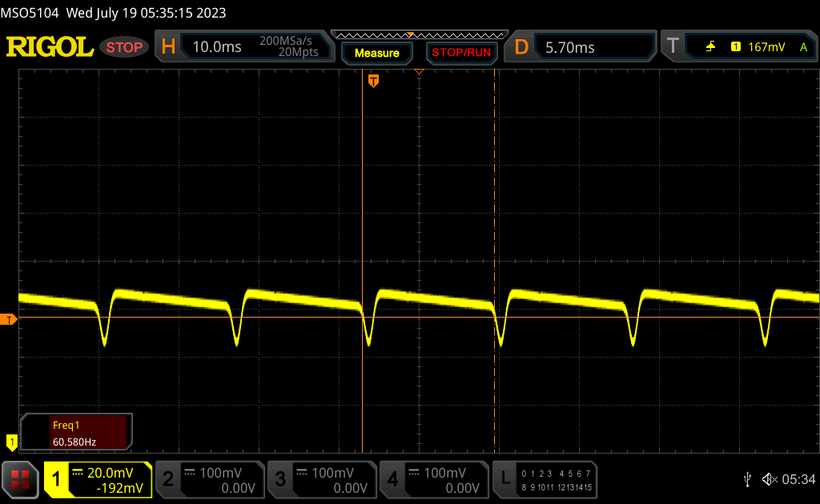Viewport: 820px width, 504px height.
Task: Open the Measure menu
Action: click(x=377, y=53)
